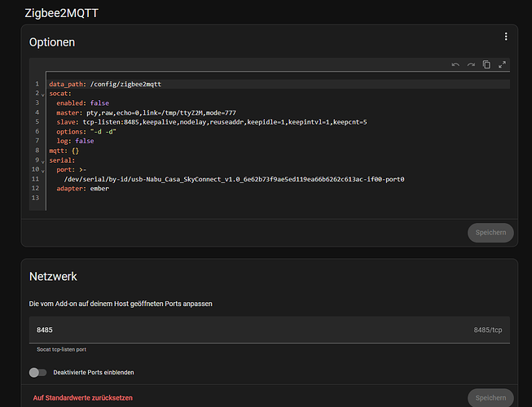Click the undo icon in the editor
The height and width of the screenshot is (407, 532).
click(x=455, y=65)
